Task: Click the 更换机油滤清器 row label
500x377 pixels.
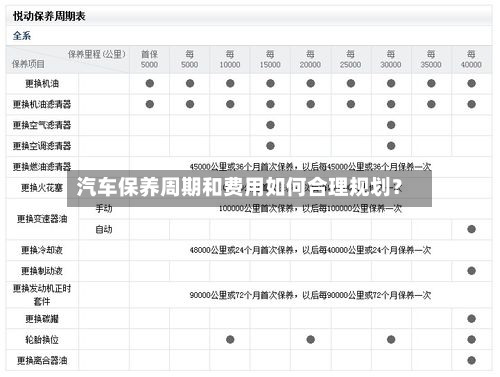Action: (x=42, y=104)
